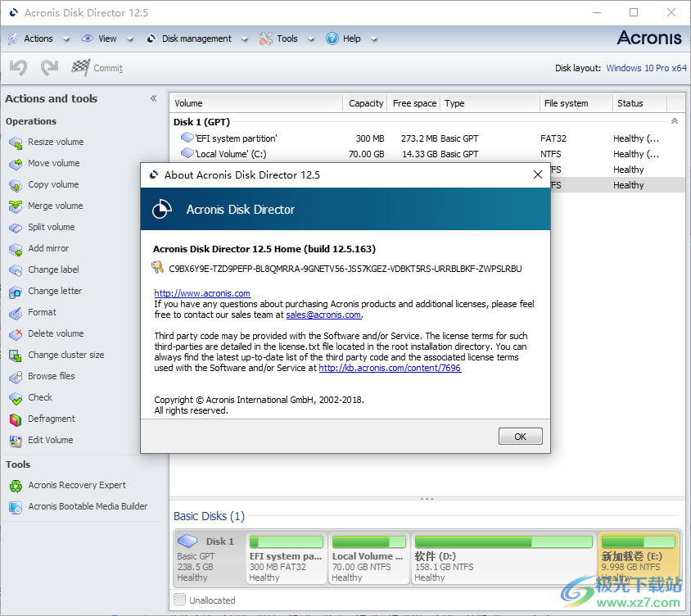Sort by the File system column header
This screenshot has width=691, height=616.
tap(576, 103)
